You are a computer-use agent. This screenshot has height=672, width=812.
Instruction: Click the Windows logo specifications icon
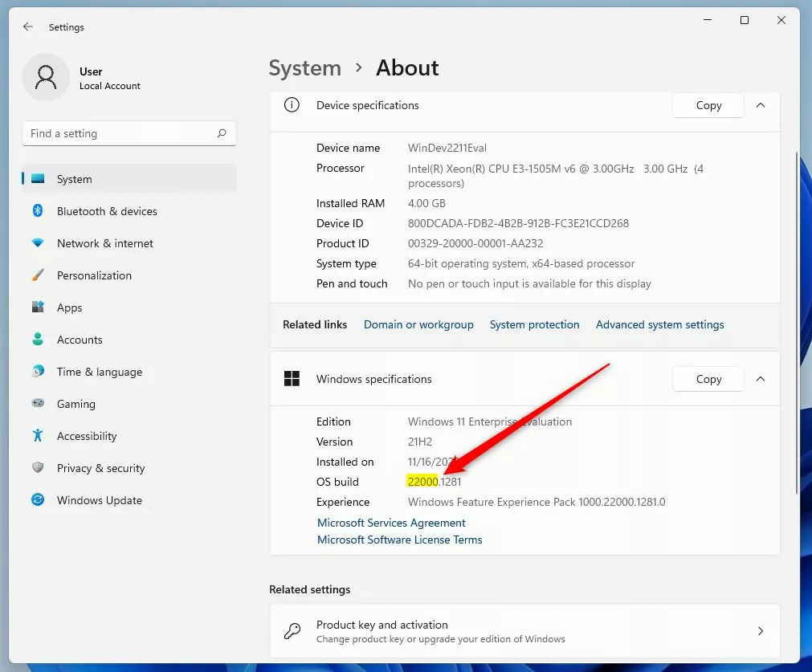[x=292, y=378]
